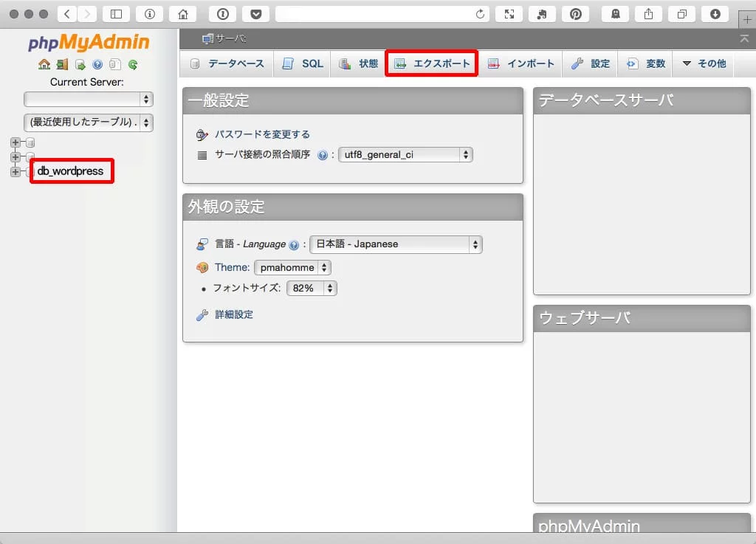This screenshot has width=756, height=544.
Task: Open the エクスポート export tab
Action: coord(432,63)
